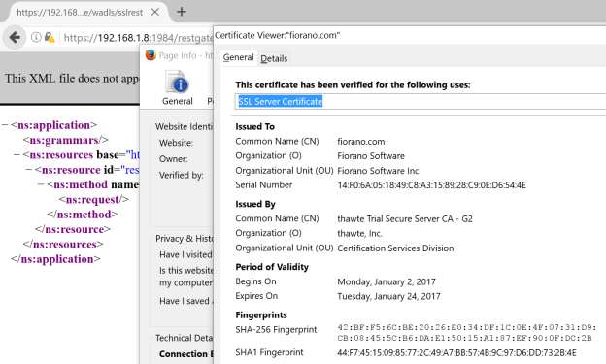Click the padlock warning icon in address bar
Image resolution: width=606 pixels, height=364 pixels.
[x=50, y=37]
